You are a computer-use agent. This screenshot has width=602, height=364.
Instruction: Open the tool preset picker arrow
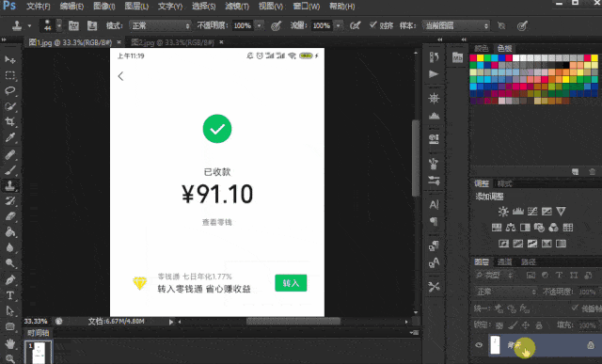click(29, 26)
